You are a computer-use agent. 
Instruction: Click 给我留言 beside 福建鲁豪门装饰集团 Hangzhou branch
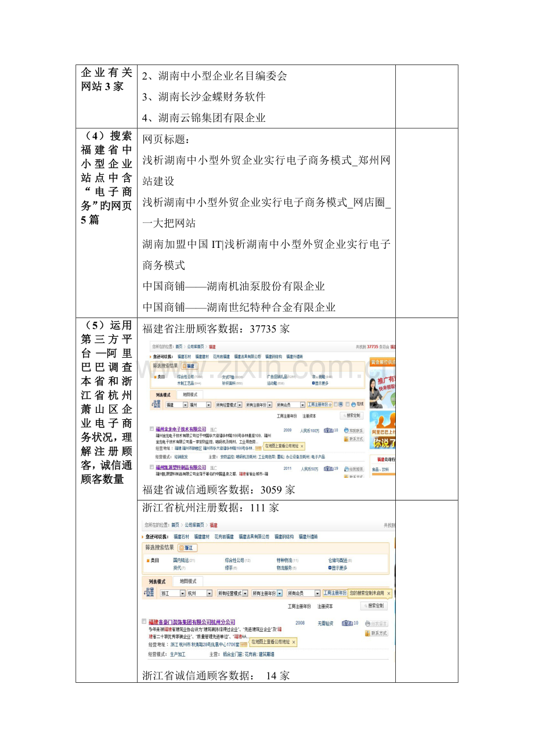pyautogui.click(x=377, y=624)
